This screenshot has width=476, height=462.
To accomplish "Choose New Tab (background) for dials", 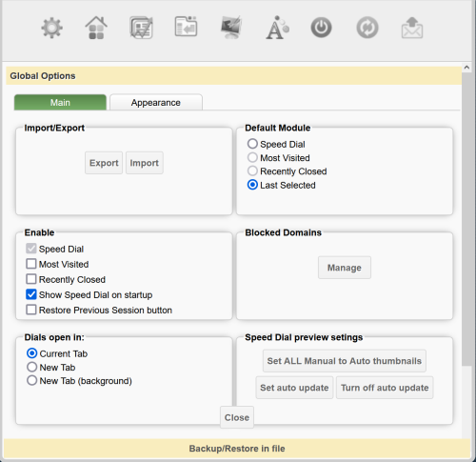I will (x=32, y=380).
